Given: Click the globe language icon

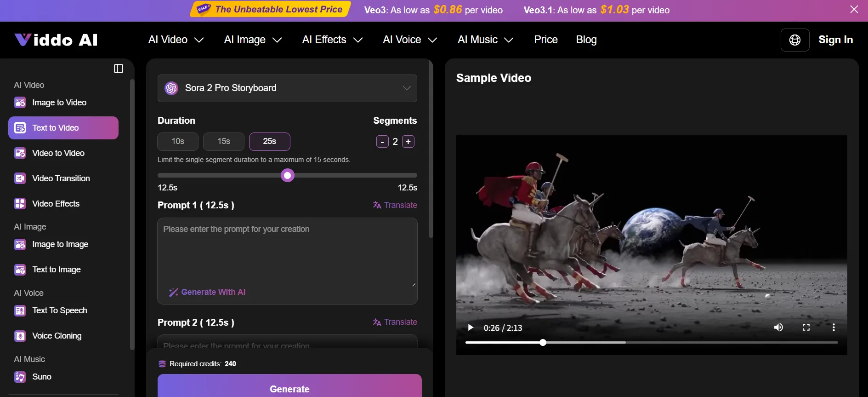Looking at the screenshot, I should coord(794,40).
